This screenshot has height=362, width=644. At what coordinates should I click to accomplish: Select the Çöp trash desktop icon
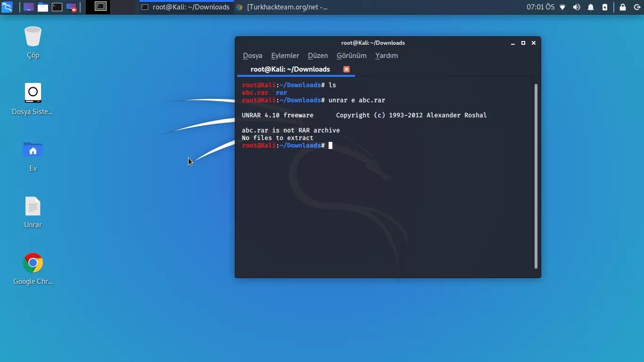(x=33, y=42)
